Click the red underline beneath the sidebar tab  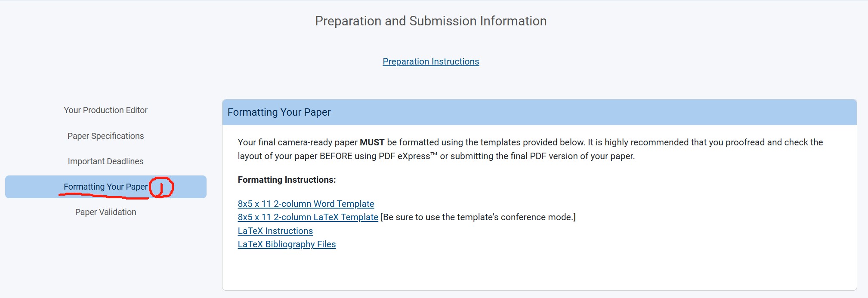pyautogui.click(x=103, y=196)
